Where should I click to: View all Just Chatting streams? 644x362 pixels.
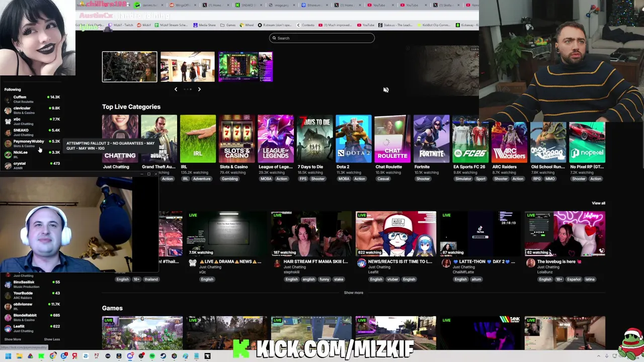click(x=598, y=203)
